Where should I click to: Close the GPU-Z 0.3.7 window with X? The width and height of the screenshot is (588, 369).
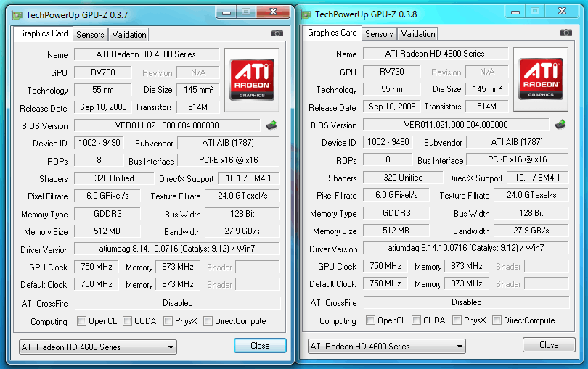274,12
